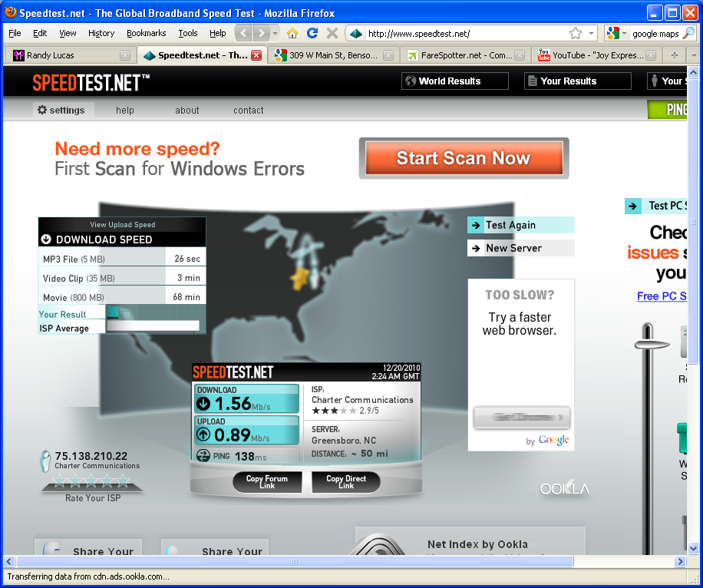Open the Bookmarks menu
Screen dimensions: 703x588
tap(146, 33)
